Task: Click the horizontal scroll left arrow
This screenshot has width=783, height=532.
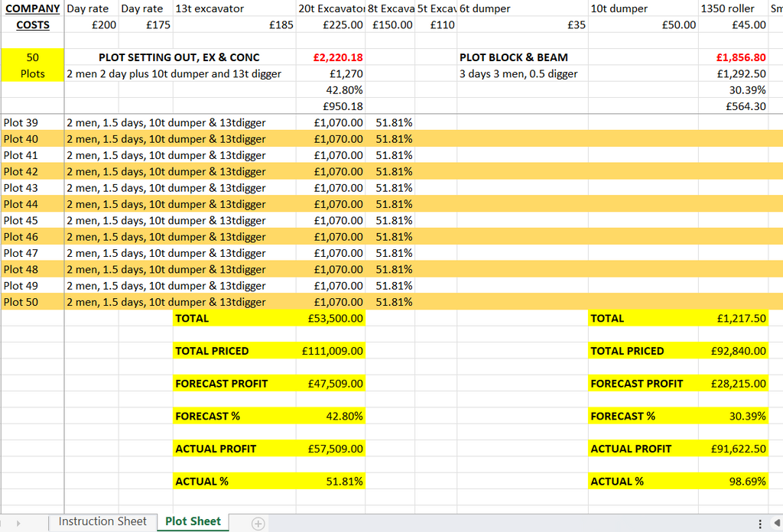Action: (777, 523)
